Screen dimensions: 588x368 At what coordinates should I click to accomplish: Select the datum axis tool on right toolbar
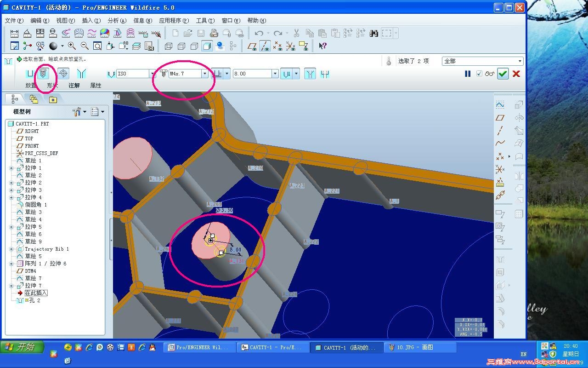[500, 131]
